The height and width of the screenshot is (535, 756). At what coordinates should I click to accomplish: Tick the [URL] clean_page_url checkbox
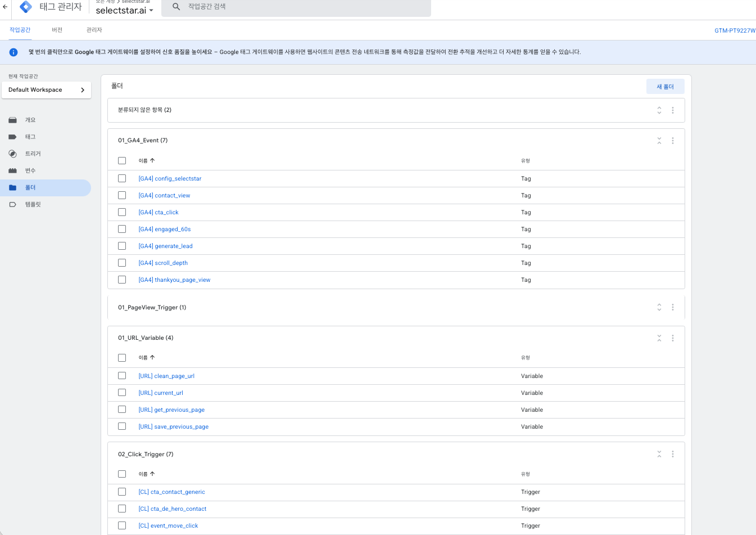[x=122, y=376]
